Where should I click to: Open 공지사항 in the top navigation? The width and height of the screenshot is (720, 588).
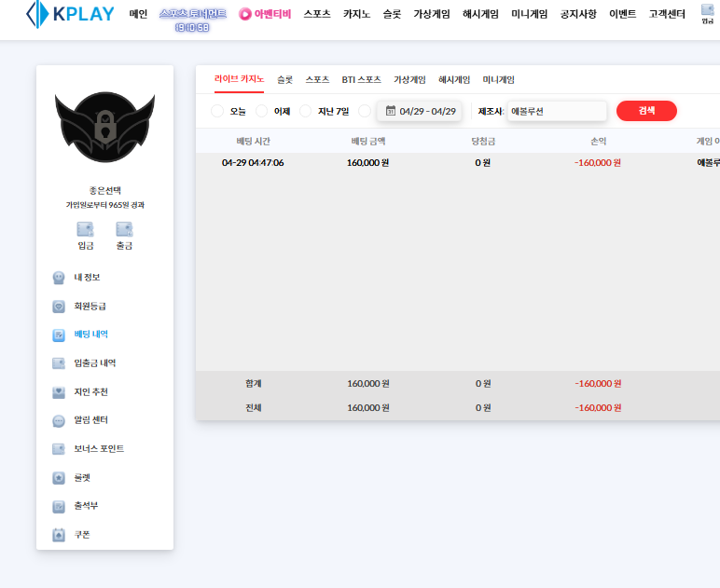pyautogui.click(x=578, y=14)
